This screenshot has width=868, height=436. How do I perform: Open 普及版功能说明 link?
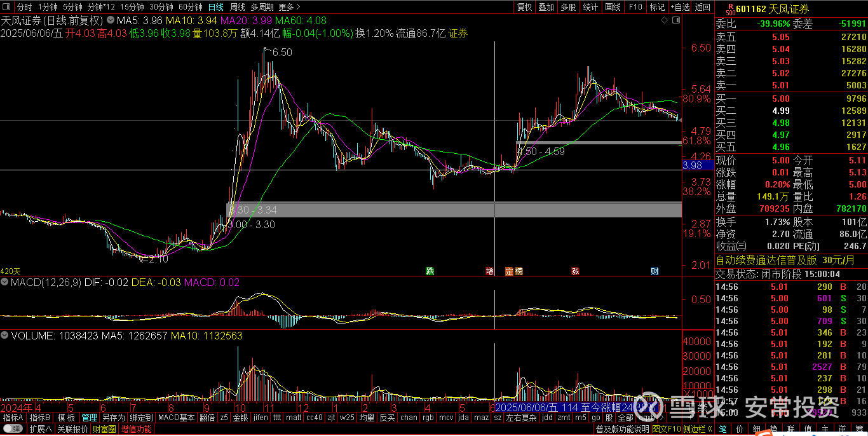(623, 430)
